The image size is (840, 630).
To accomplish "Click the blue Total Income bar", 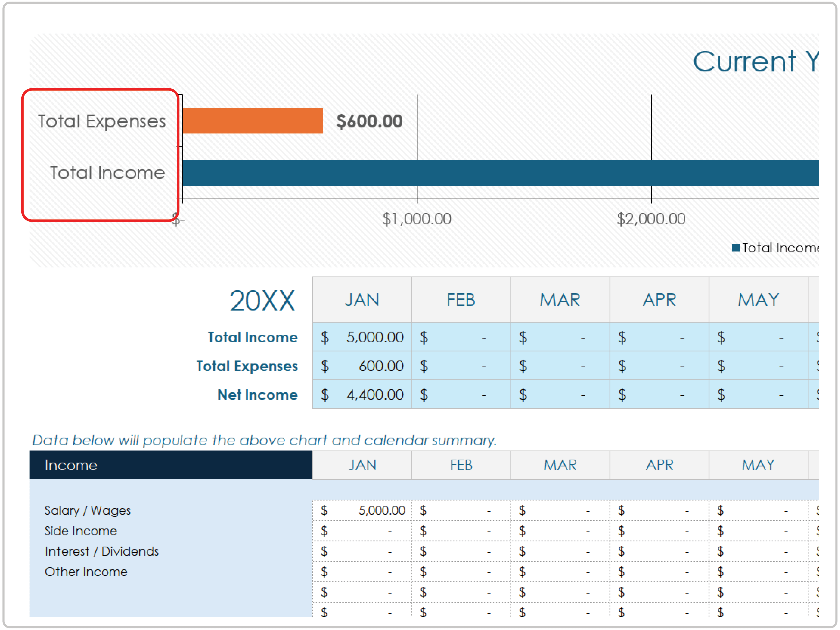I will (x=494, y=173).
